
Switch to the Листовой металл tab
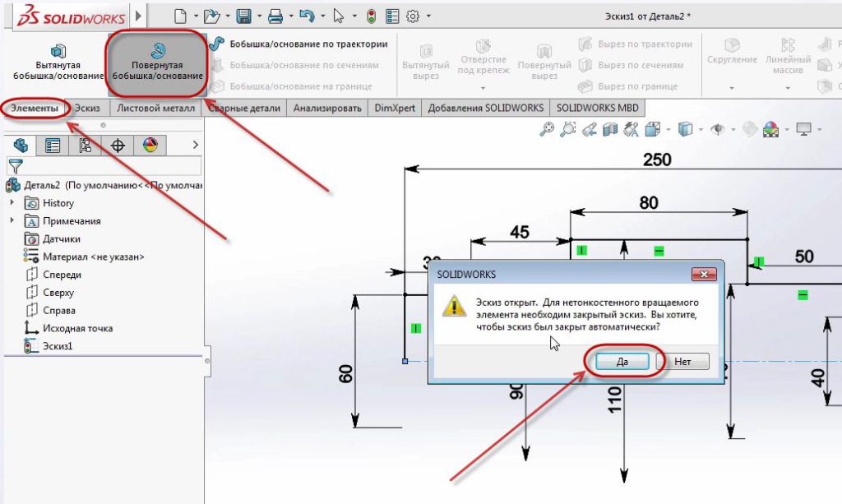[x=155, y=108]
